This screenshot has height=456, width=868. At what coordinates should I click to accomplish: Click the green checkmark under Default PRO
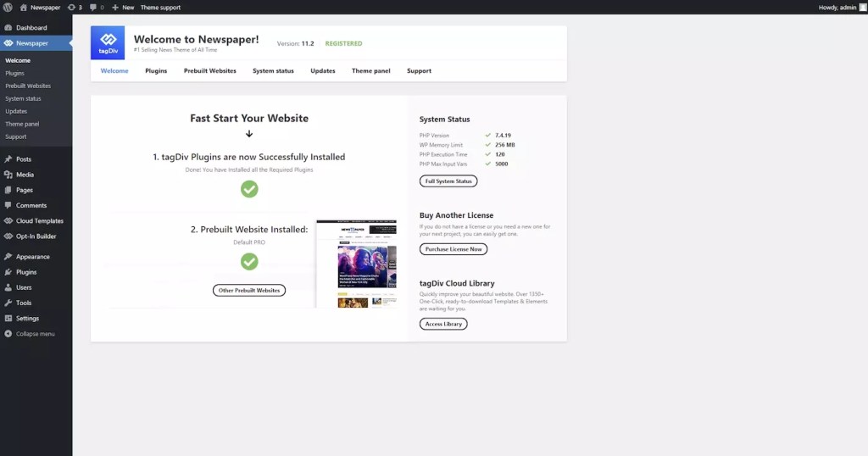[249, 261]
